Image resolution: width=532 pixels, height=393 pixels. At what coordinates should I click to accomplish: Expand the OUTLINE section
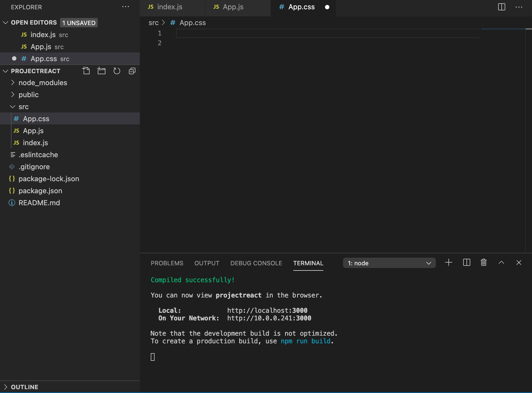click(5, 387)
